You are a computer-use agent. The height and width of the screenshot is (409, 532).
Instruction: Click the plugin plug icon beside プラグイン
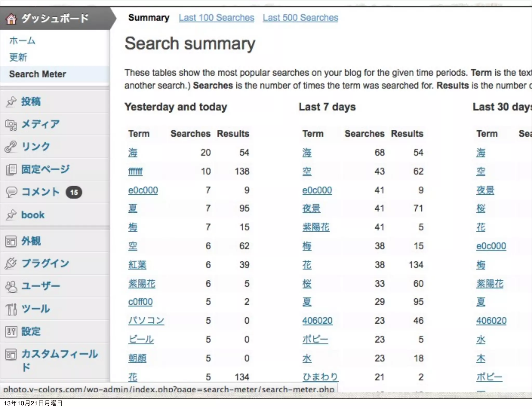point(11,263)
